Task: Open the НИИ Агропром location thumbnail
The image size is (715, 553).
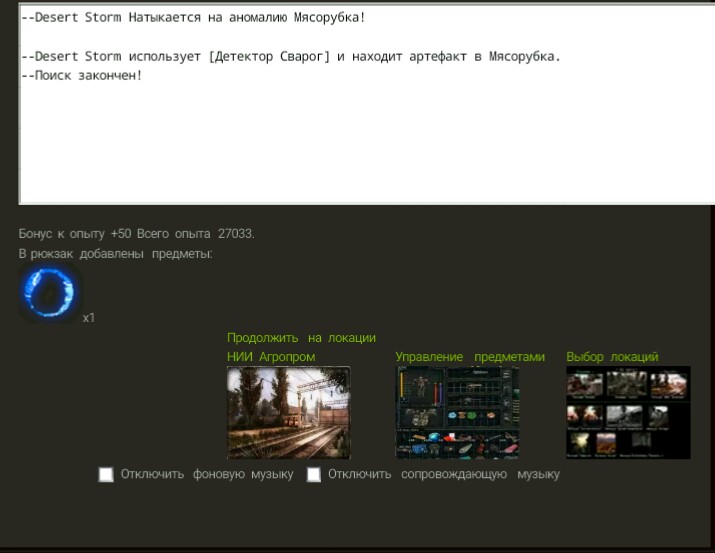Action: [x=289, y=412]
